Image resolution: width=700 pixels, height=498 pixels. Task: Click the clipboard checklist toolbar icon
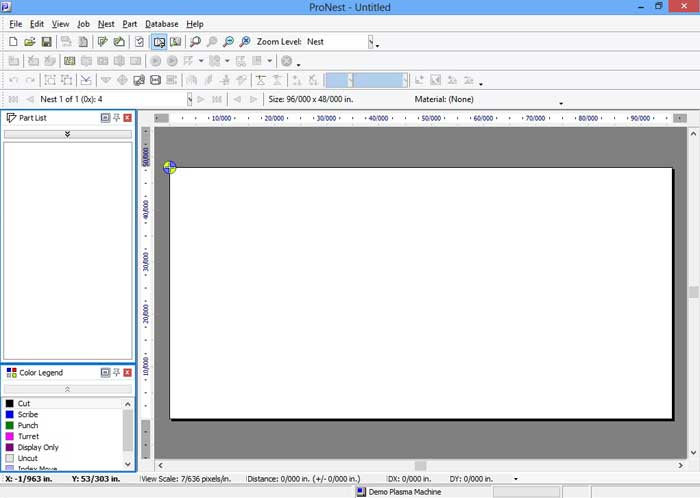click(140, 42)
